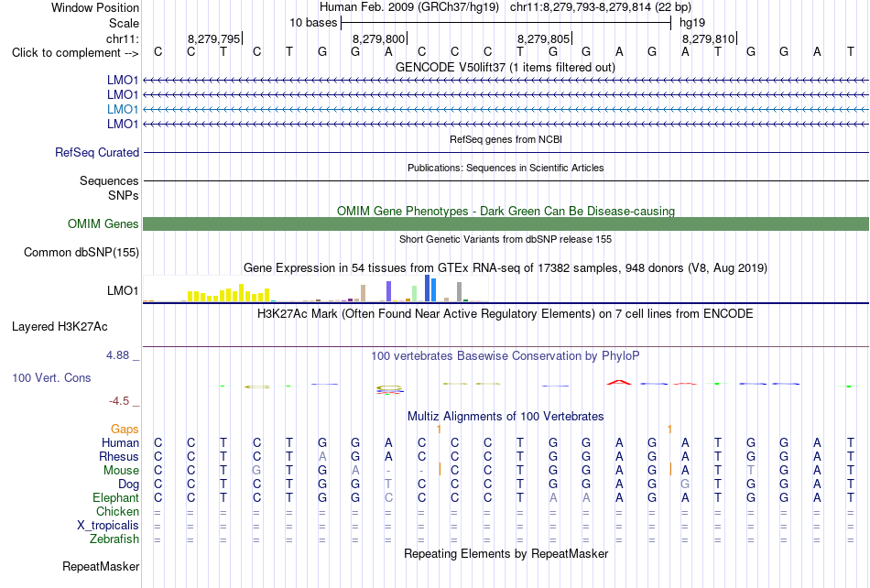Screen dimensions: 870x588
Task: Click position marker 8,279,800
Action: [379, 38]
